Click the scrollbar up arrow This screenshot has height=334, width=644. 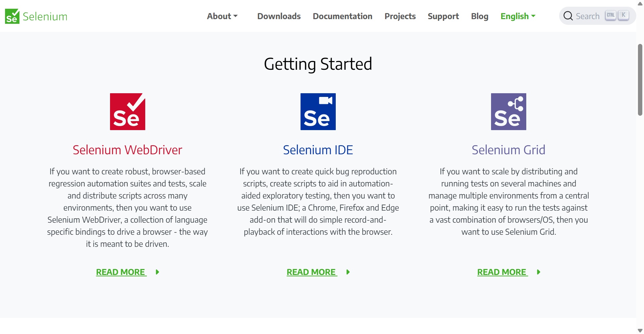(640, 4)
